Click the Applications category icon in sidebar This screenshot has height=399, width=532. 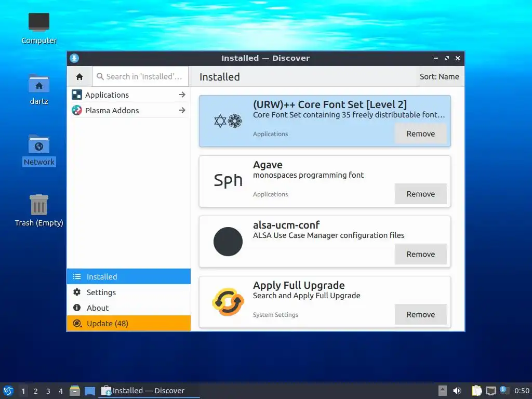[x=77, y=95]
